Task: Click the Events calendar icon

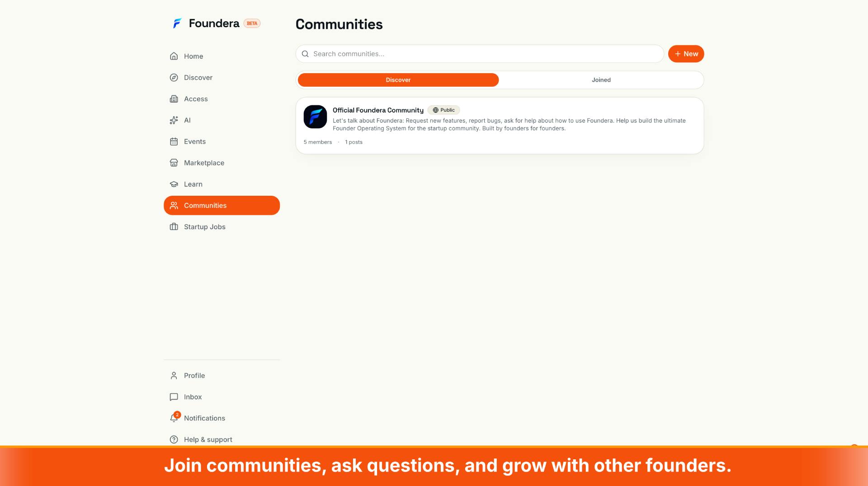Action: coord(174,142)
